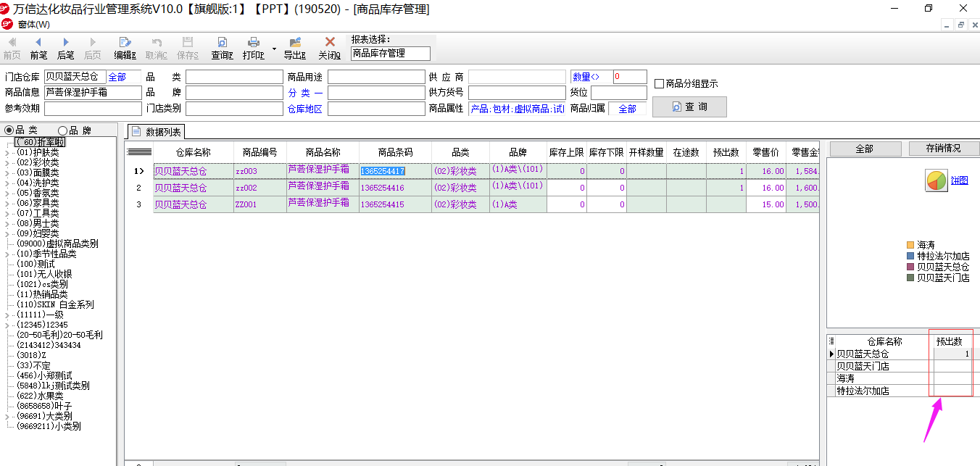980x466 pixels.
Task: Click the 查询 search toolbar icon
Action: [x=222, y=42]
